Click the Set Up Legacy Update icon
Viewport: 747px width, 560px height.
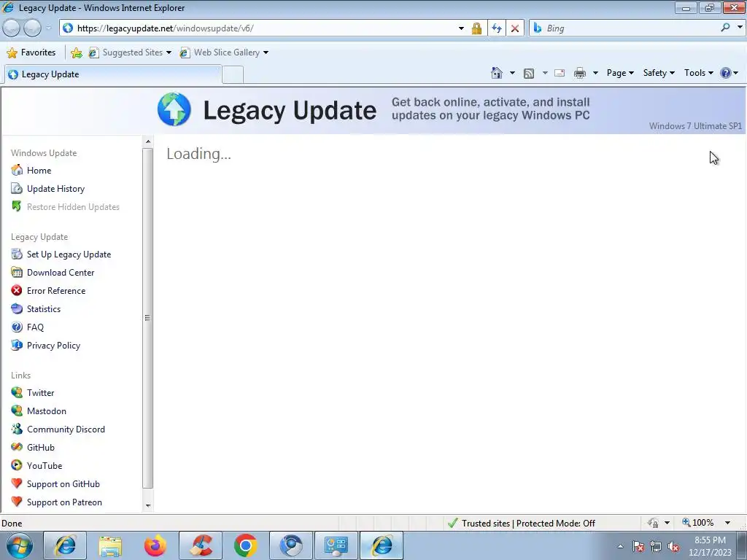coord(17,254)
